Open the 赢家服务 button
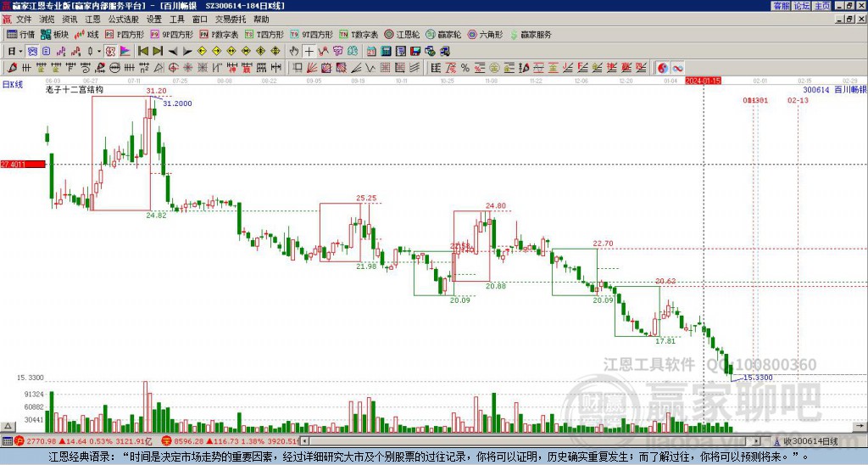The image size is (868, 465). 531,34
